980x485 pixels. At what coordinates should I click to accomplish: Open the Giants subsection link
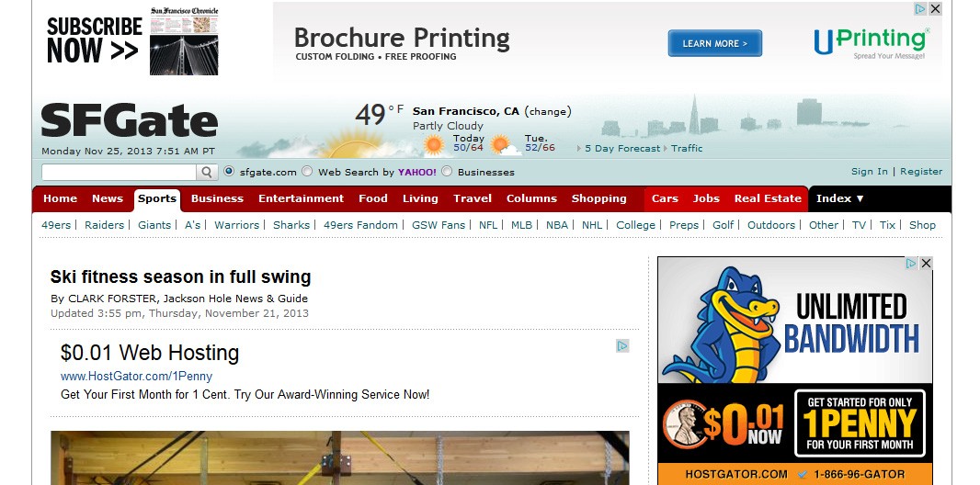pos(154,225)
